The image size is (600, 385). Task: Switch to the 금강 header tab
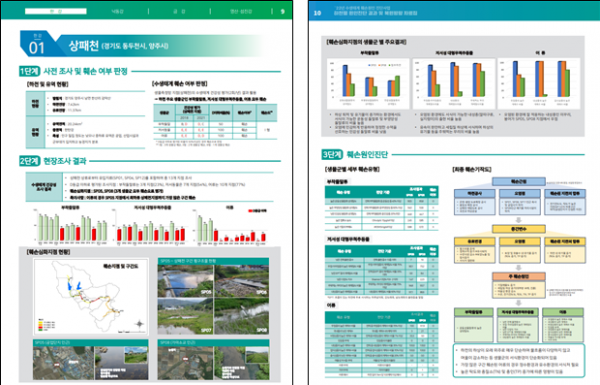(179, 11)
